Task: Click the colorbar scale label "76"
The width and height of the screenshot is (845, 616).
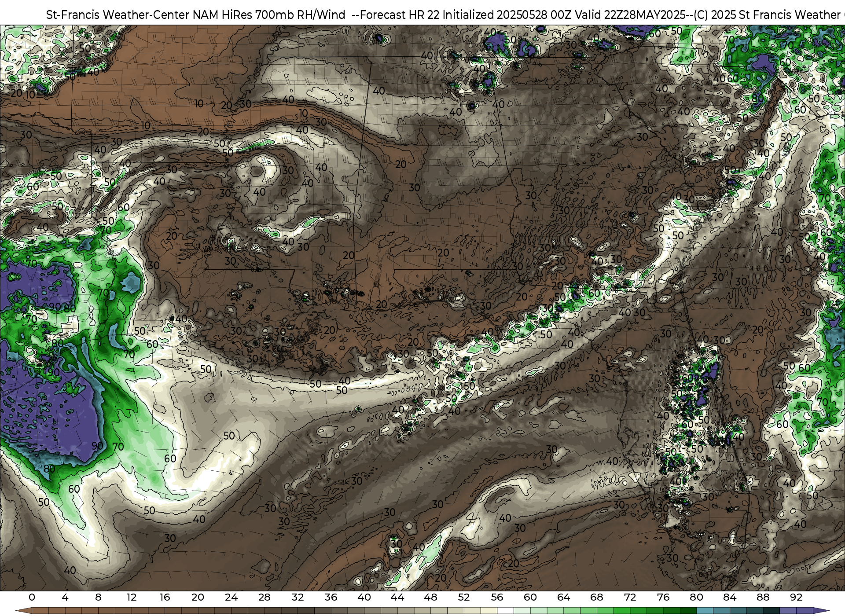Action: pos(663,597)
